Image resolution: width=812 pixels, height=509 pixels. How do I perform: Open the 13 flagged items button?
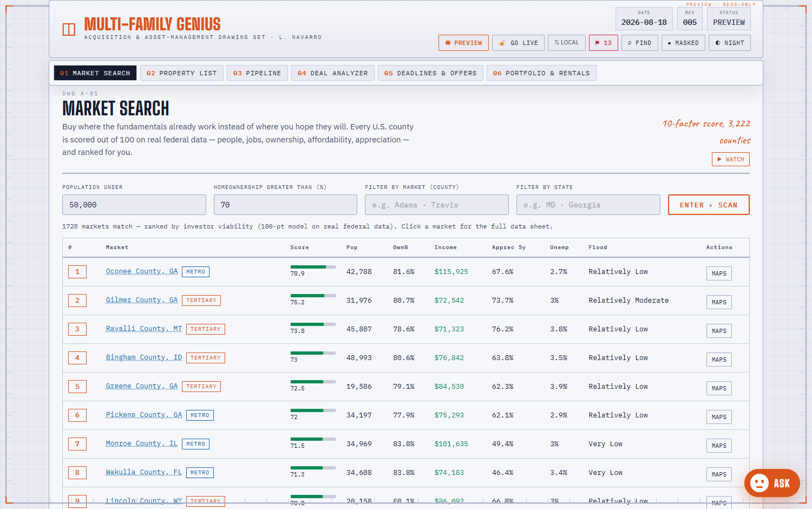(604, 43)
